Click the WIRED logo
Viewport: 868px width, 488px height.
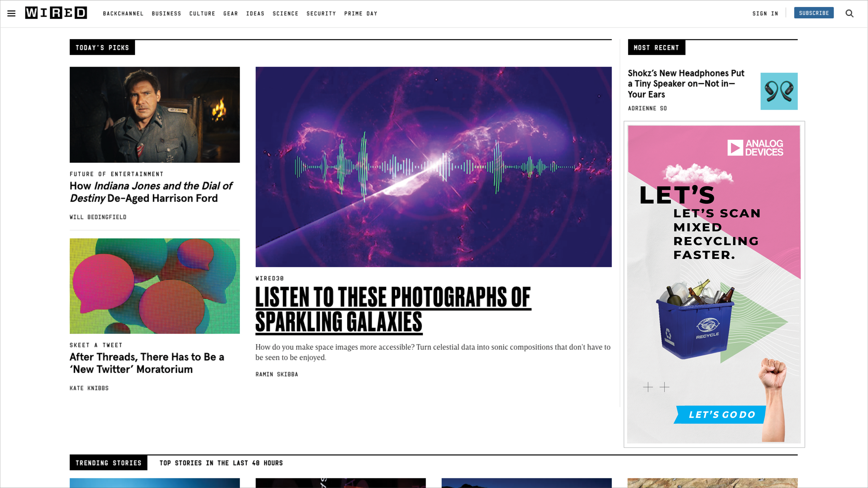point(56,13)
